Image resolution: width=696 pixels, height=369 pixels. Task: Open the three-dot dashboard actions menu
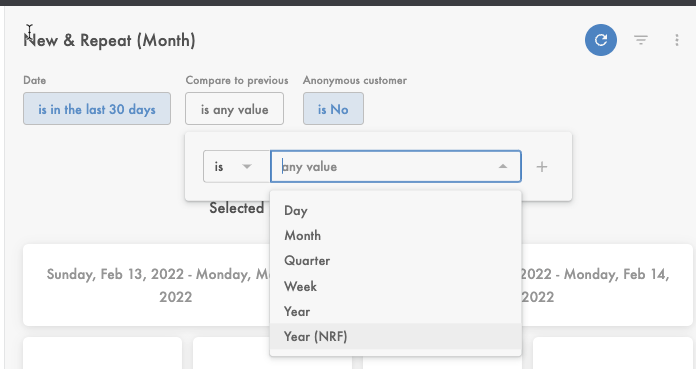(x=676, y=40)
